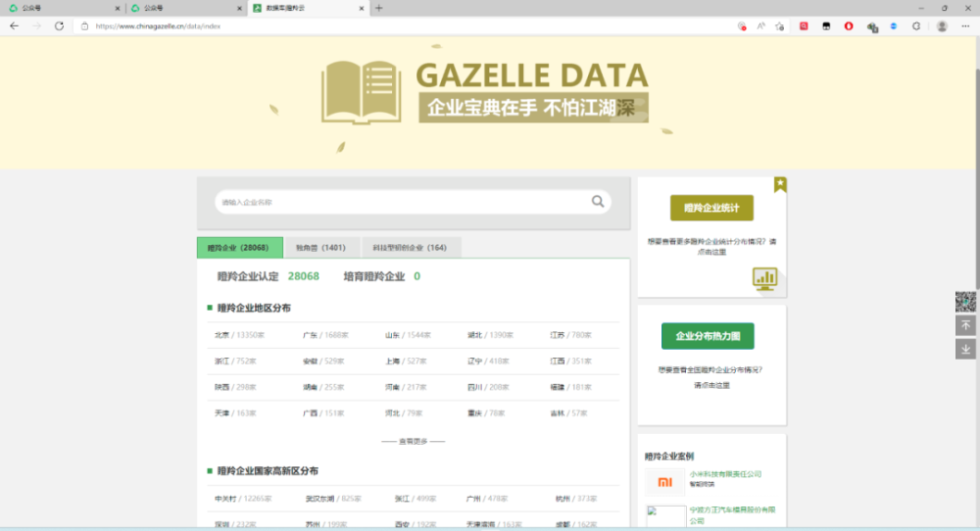Open the black Tampermonkey extension icon
The height and width of the screenshot is (531, 980).
(826, 26)
